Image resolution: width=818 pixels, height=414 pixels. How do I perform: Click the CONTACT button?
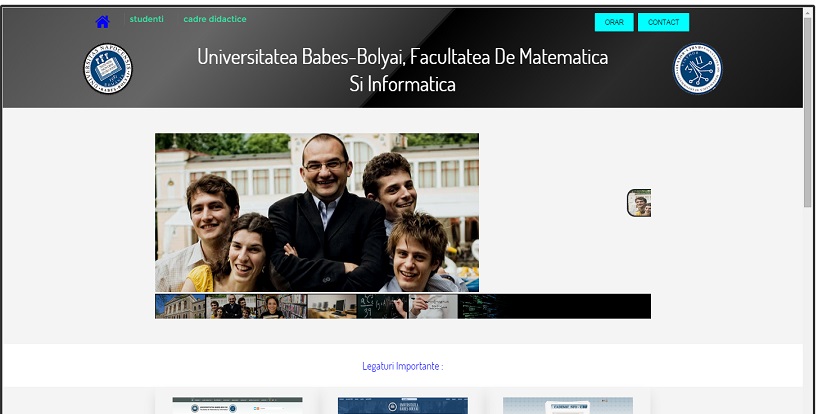tap(664, 22)
